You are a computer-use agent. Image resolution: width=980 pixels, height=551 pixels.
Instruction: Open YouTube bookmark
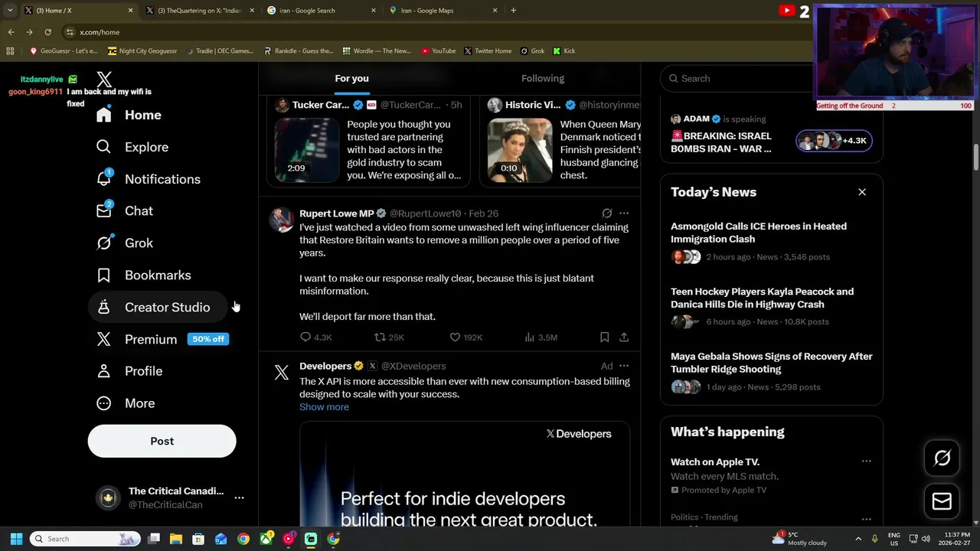[x=438, y=51]
